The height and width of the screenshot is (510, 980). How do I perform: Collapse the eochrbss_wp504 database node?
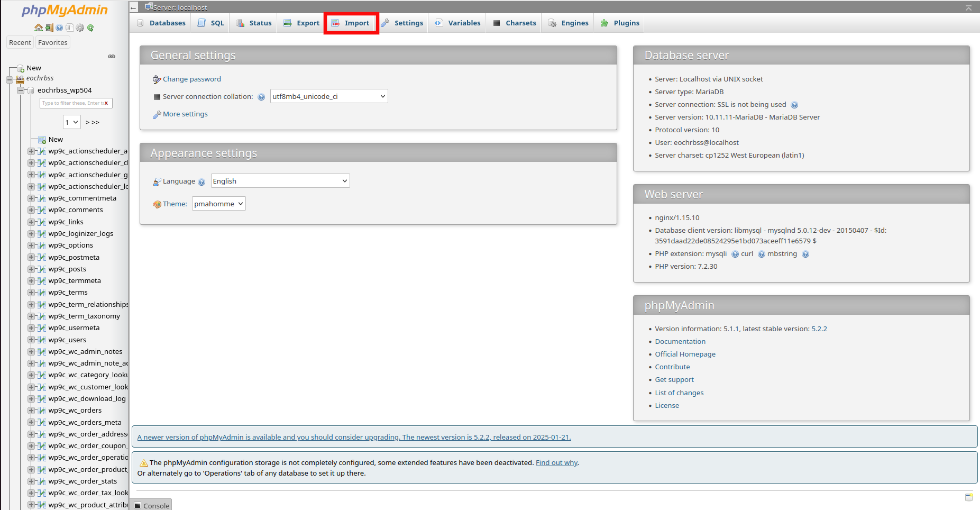click(20, 90)
